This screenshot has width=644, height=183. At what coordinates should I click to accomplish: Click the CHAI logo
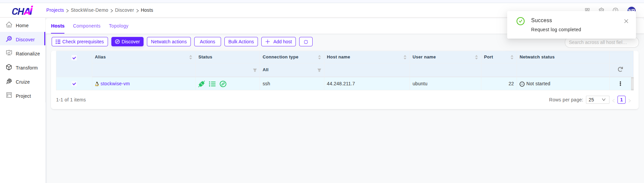pos(22,11)
